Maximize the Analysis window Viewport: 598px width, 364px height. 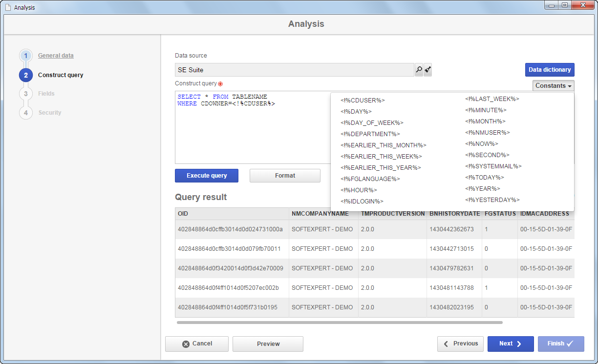pos(565,5)
